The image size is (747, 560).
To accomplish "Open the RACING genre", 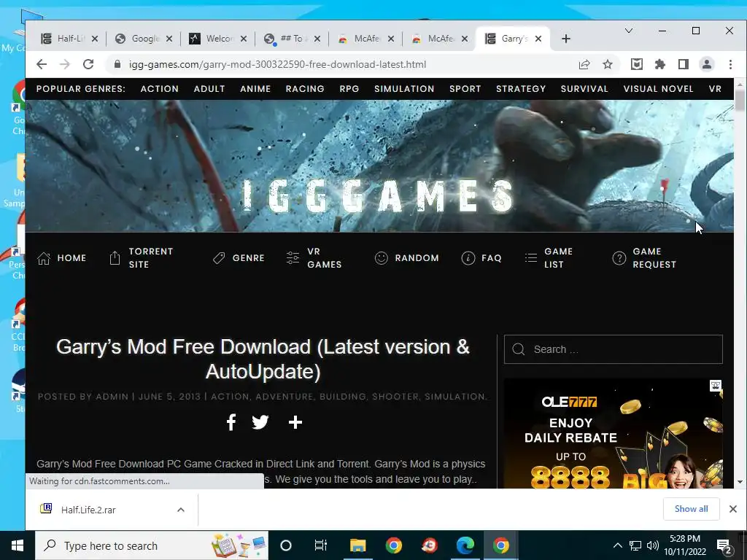I will [x=305, y=88].
